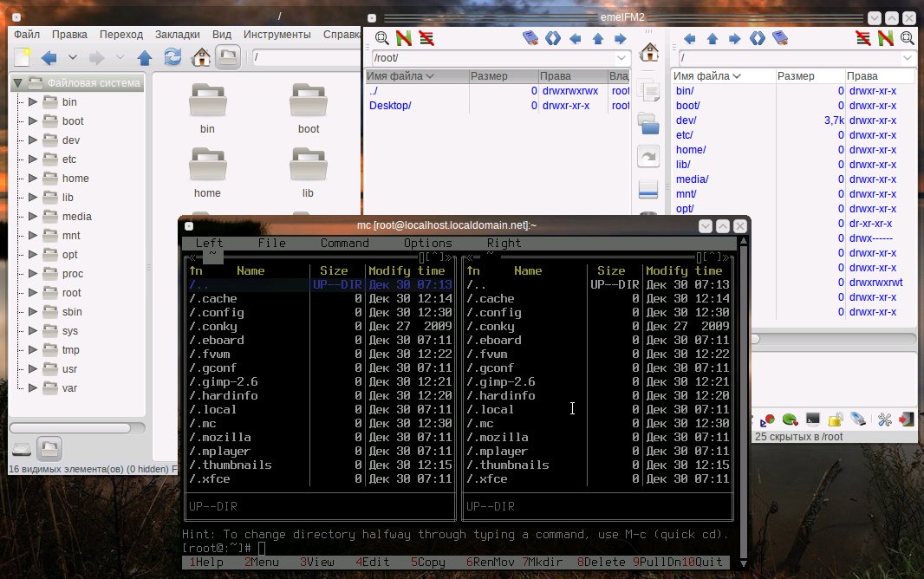The width and height of the screenshot is (924, 579).
Task: Click the red-green pie chart icon in emelFM2
Action: click(767, 420)
